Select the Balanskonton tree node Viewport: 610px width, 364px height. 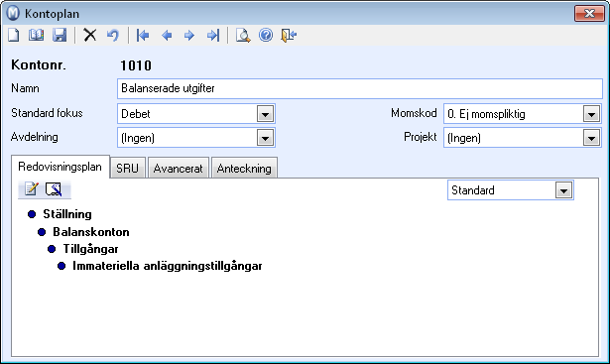pyautogui.click(x=91, y=232)
